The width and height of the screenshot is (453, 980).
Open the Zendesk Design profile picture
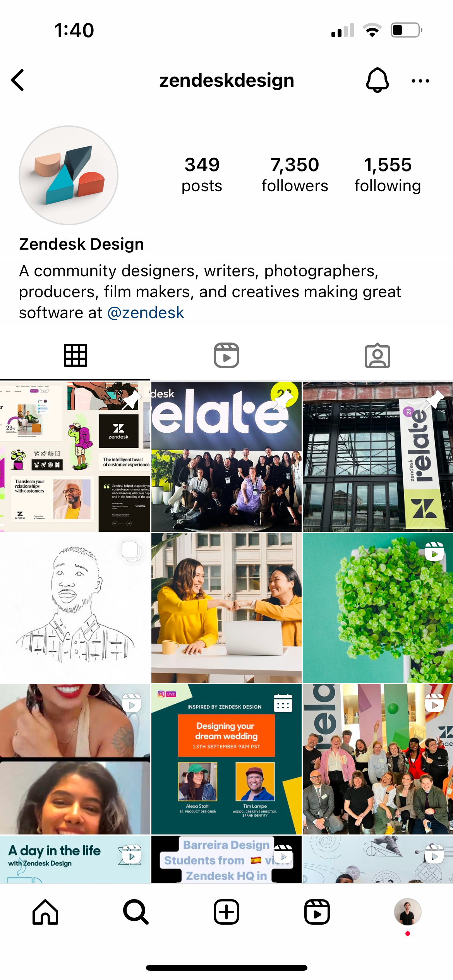pos(69,175)
